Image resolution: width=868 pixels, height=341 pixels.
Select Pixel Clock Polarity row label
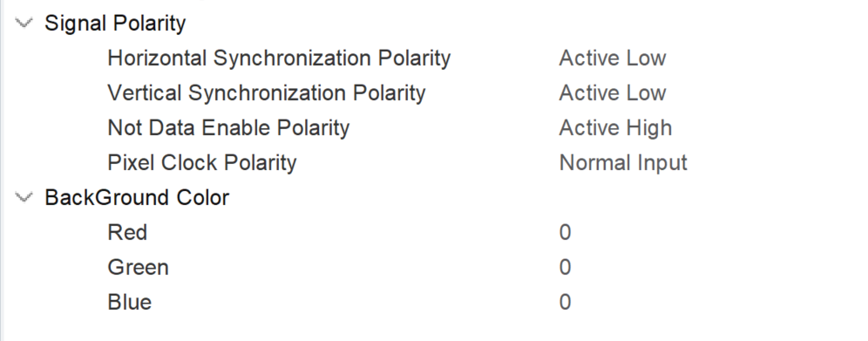(x=202, y=163)
